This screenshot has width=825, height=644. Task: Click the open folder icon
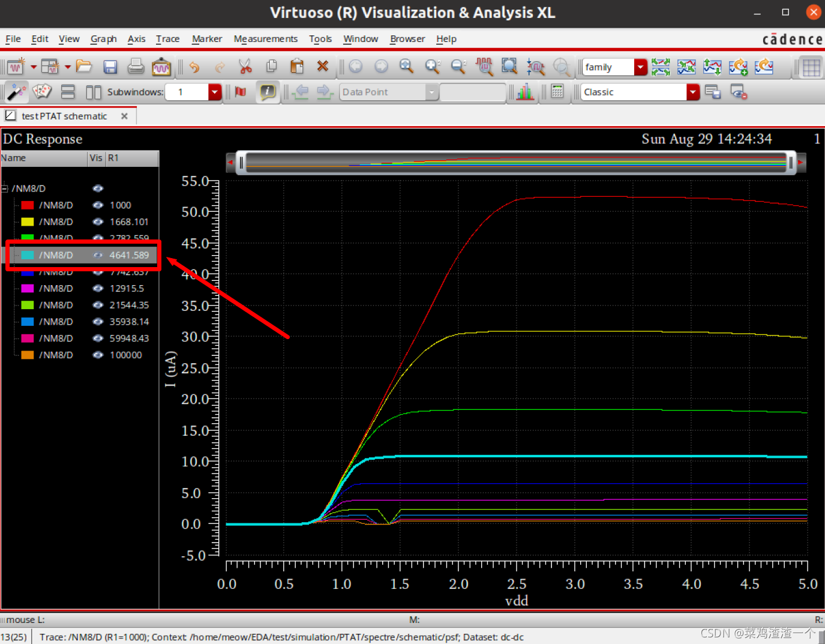(x=84, y=67)
